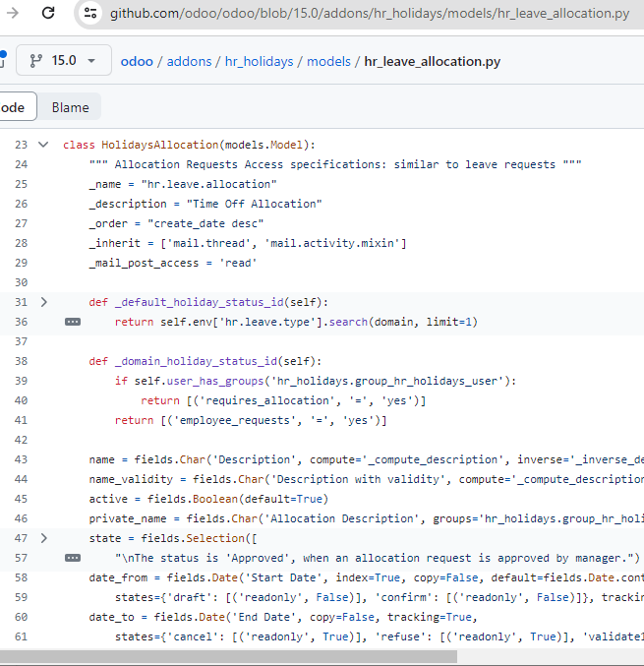This screenshot has height=666, width=644.
Task: Select line number 58
Action: pos(21,577)
